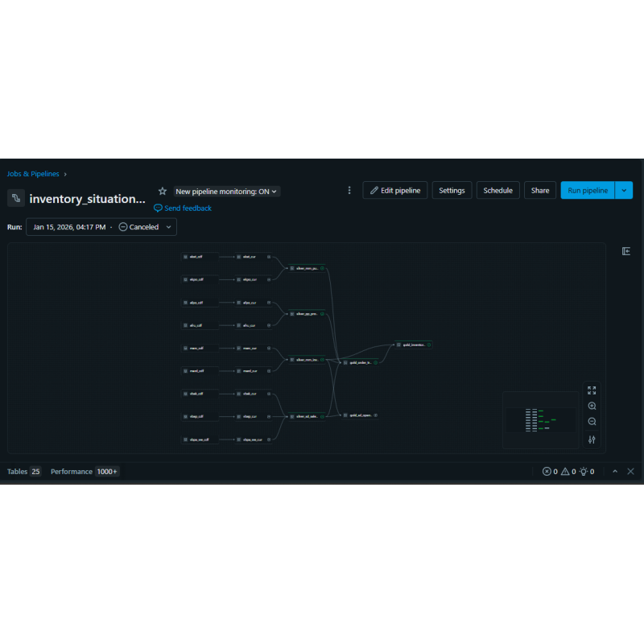Fit the pipeline graph to screen
The width and height of the screenshot is (644, 644).
(x=592, y=390)
